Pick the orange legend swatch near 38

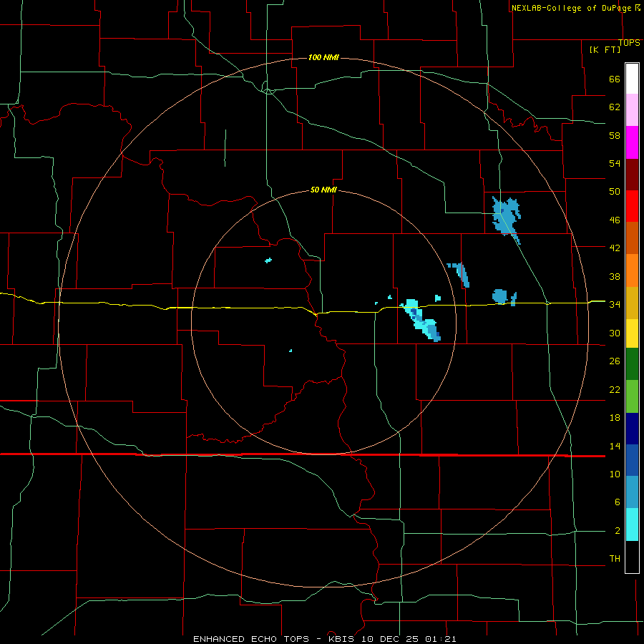632,270
